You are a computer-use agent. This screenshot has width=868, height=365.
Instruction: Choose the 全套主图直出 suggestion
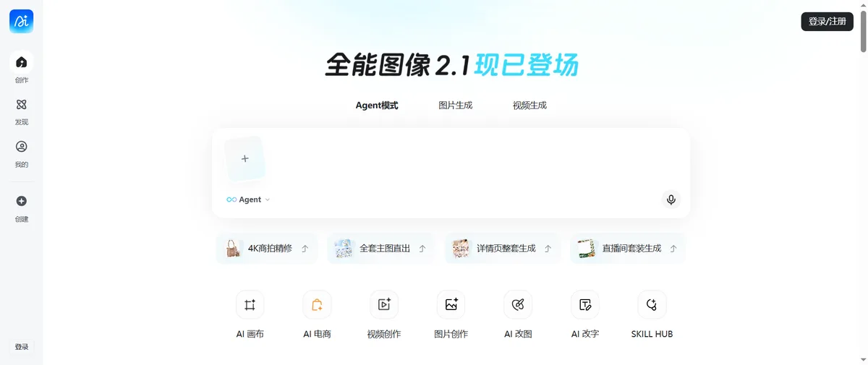[x=380, y=248]
